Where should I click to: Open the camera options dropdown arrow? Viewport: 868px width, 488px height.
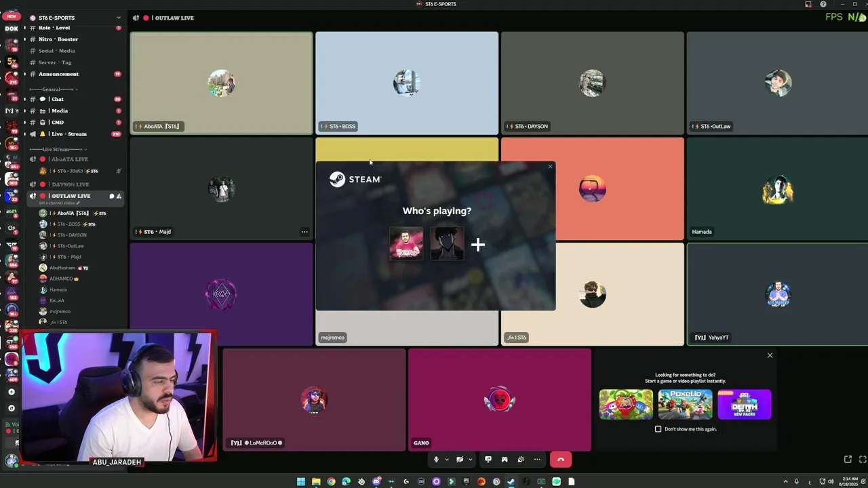pyautogui.click(x=470, y=460)
